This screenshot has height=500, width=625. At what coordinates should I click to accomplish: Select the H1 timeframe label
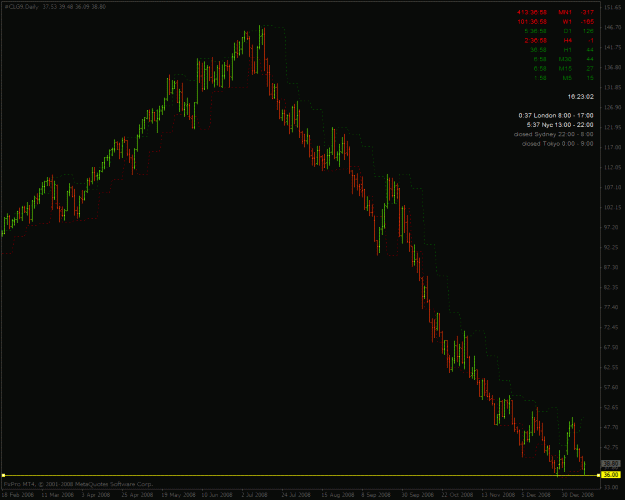point(568,50)
